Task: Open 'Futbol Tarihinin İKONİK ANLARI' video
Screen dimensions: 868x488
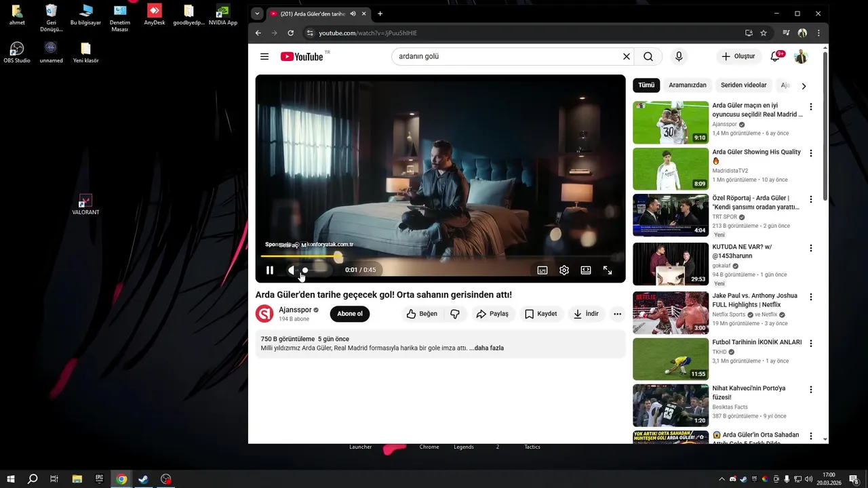Action: pyautogui.click(x=757, y=342)
